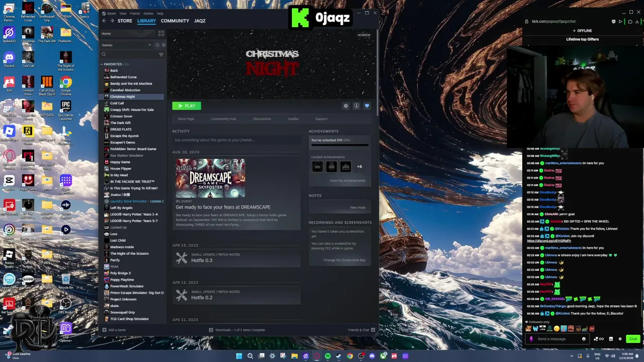Go forward with Steam's forward arrow
Viewport: 644px width, 362px height.
click(111, 21)
